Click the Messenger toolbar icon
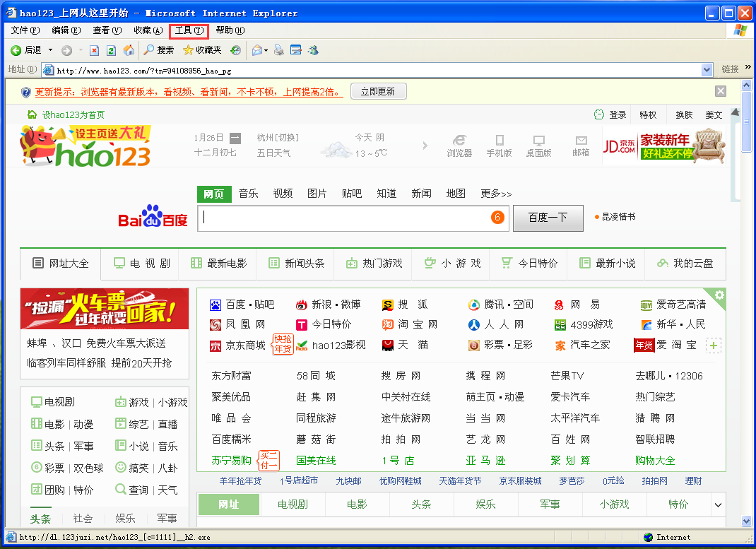756x549 pixels. coord(314,50)
